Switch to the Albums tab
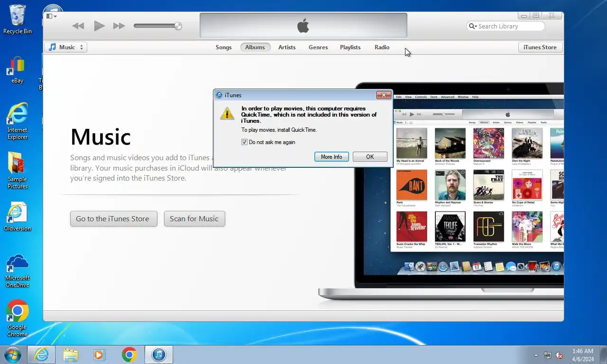 255,47
